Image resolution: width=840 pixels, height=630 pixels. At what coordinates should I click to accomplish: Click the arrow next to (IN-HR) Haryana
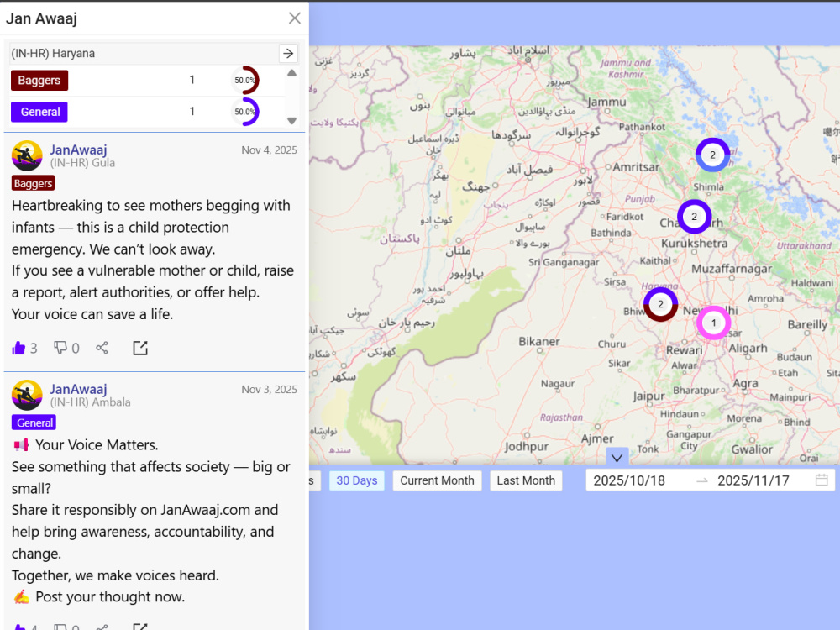tap(288, 53)
